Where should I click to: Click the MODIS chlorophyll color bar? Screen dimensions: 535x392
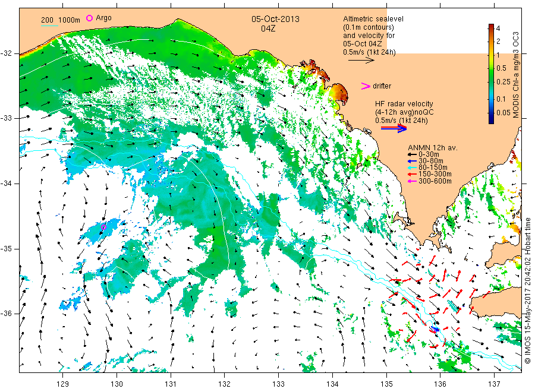point(491,74)
